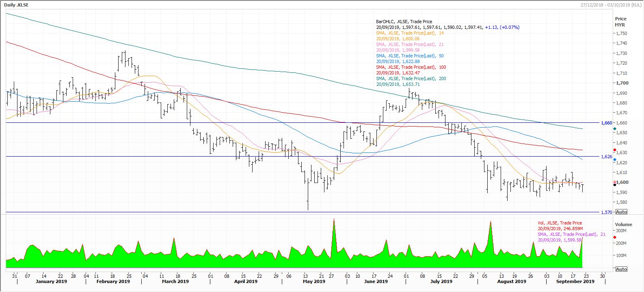Select the SMA 14 legend entry
Screen dimensions: 644x292
[410, 33]
